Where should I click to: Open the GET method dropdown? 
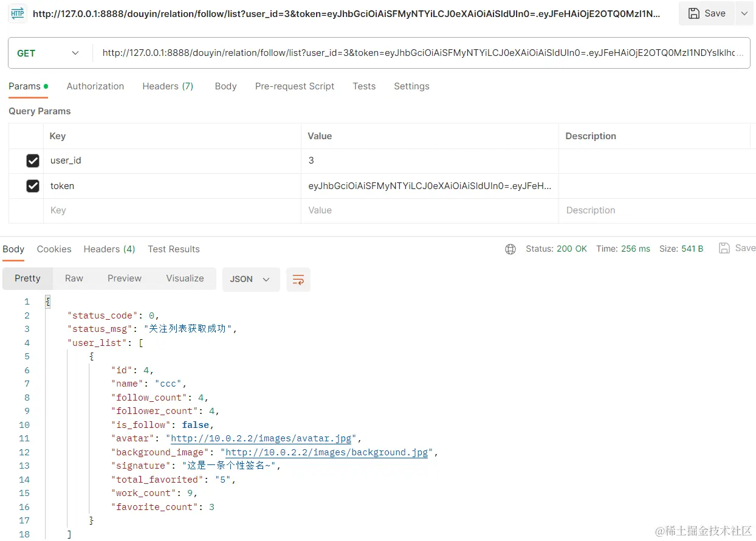[x=49, y=53]
